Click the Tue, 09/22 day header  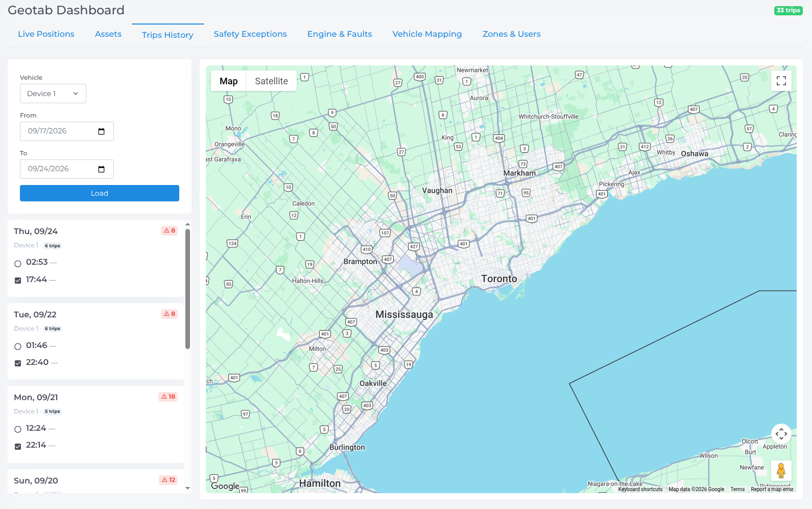click(35, 315)
